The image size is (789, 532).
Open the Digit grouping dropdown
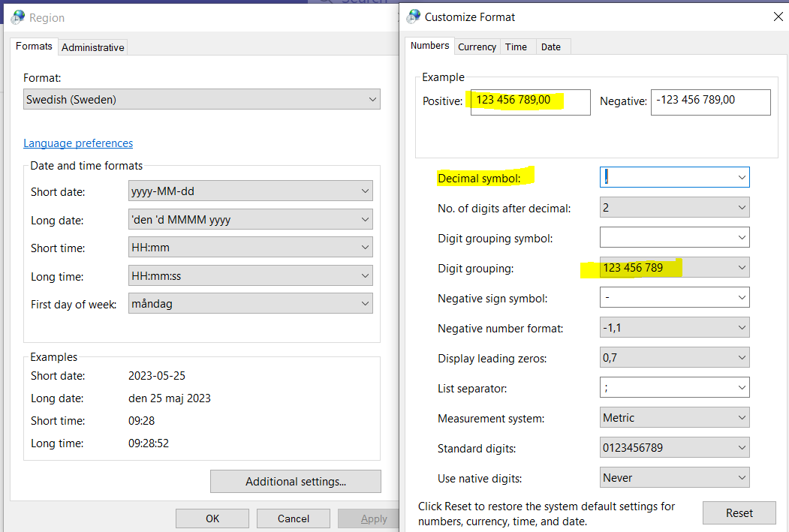(740, 267)
